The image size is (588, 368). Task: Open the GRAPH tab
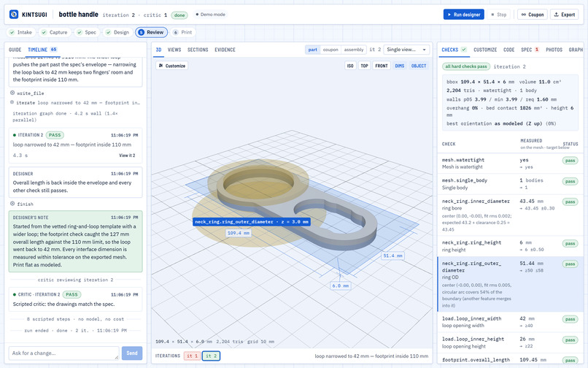point(576,50)
